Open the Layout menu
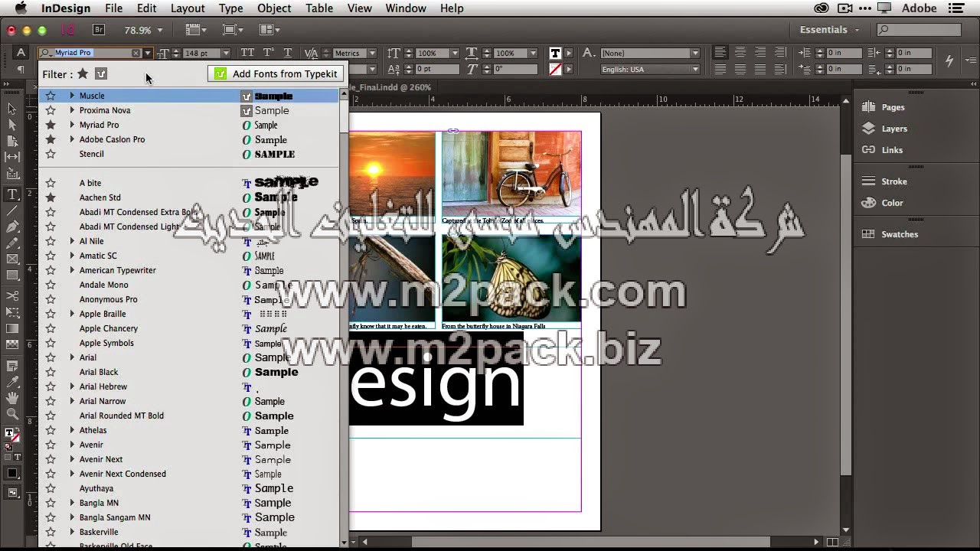 tap(188, 8)
